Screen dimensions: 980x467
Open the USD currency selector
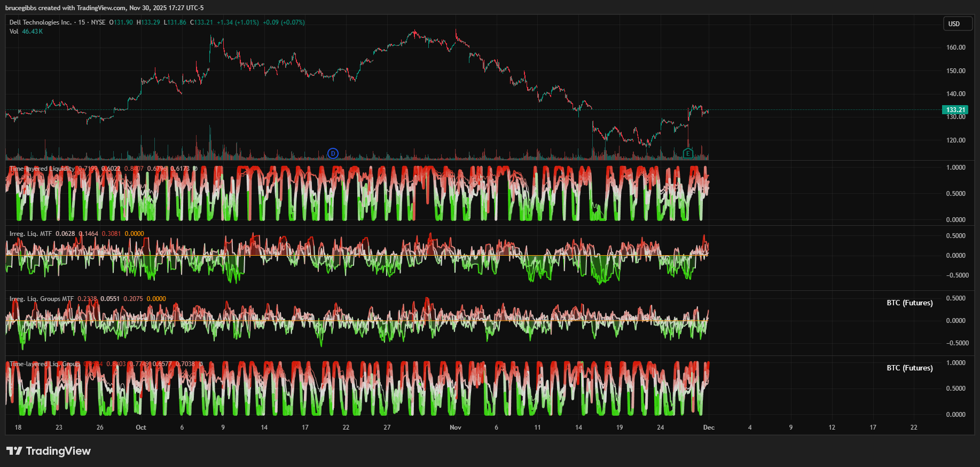tap(957, 24)
